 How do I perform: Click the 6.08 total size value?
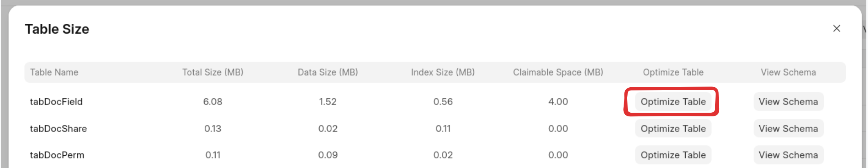213,102
